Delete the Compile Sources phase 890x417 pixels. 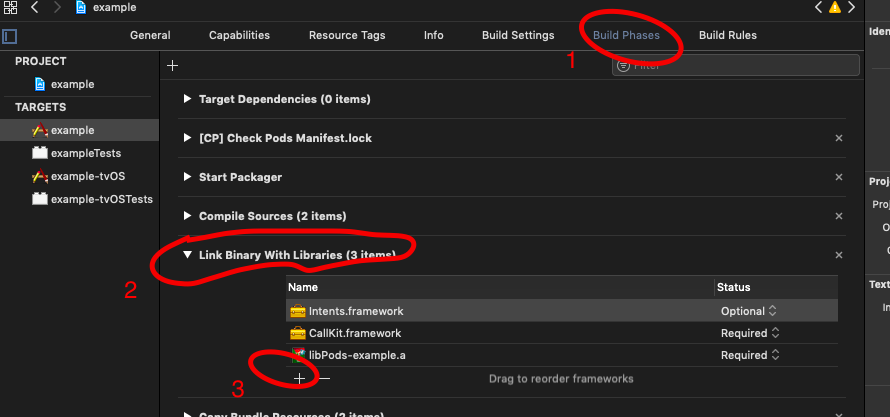pos(838,216)
